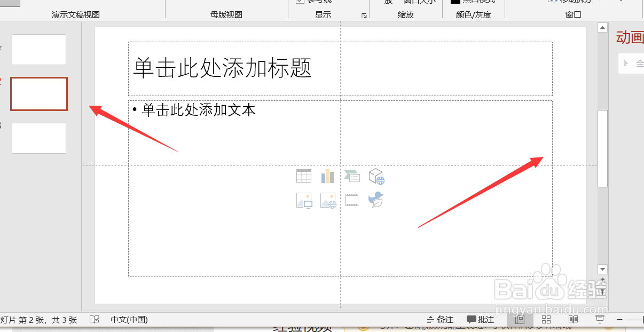The width and height of the screenshot is (644, 332).
Task: Select the insert icons bird icon
Action: pyautogui.click(x=376, y=200)
